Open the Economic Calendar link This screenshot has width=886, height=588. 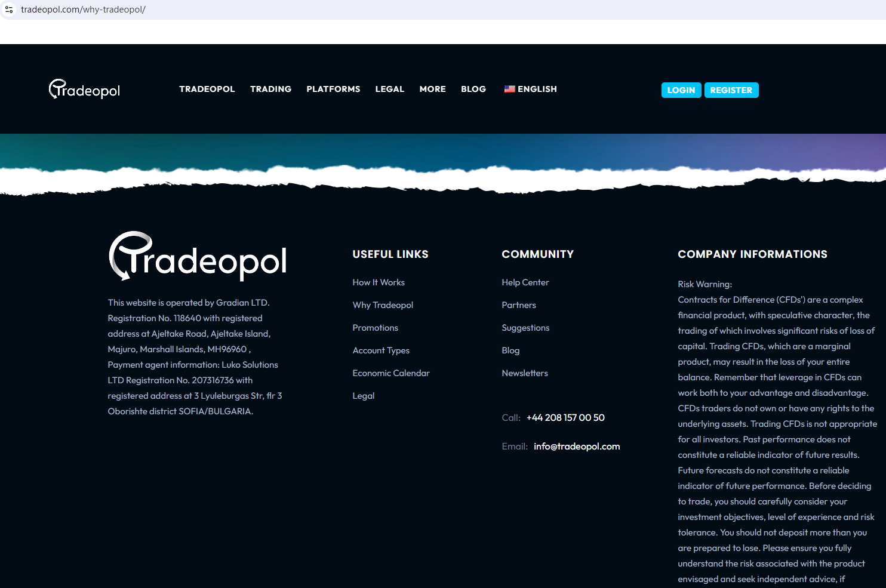pyautogui.click(x=391, y=373)
